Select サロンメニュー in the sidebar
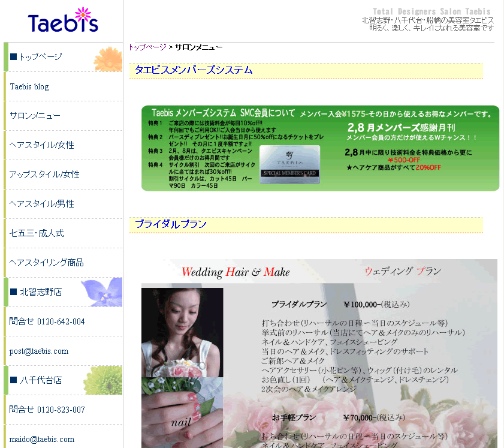 [35, 116]
